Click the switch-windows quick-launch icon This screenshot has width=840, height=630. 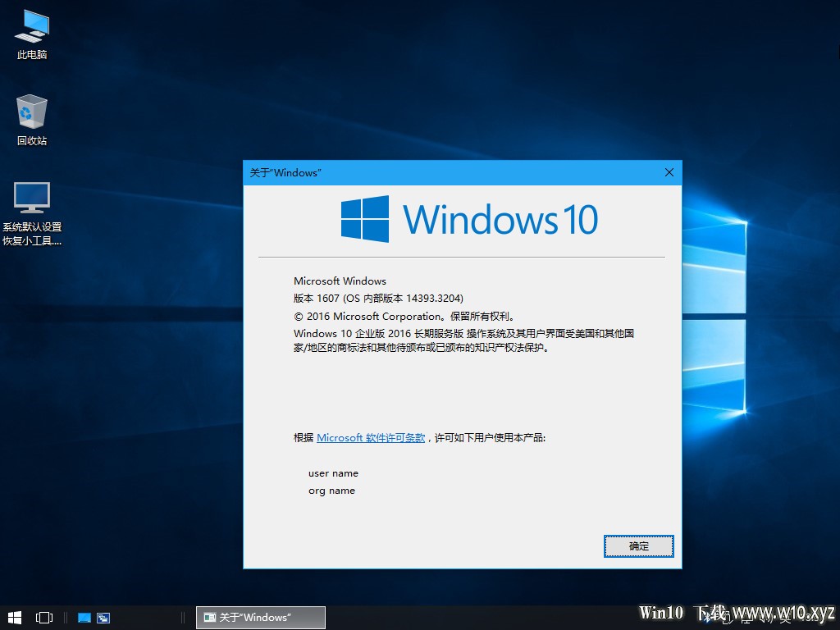point(103,618)
